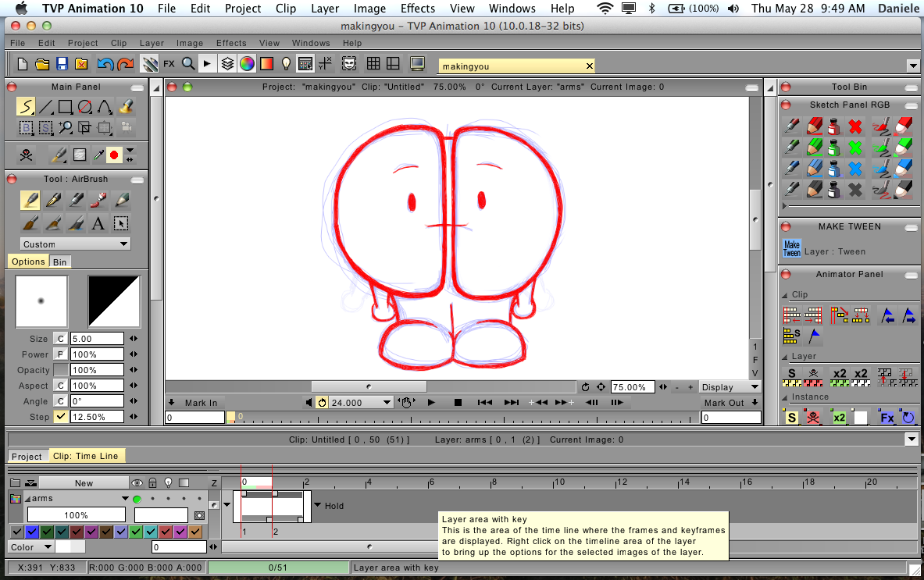Click the Stop button in playback controls
924x580 pixels.
tap(458, 403)
